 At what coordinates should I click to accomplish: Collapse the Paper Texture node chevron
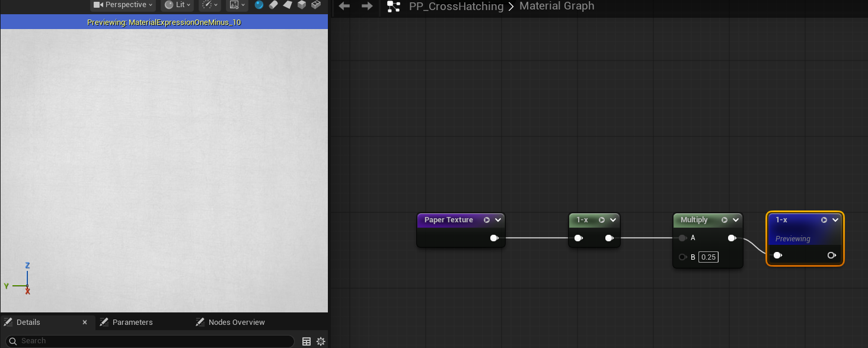[498, 220]
